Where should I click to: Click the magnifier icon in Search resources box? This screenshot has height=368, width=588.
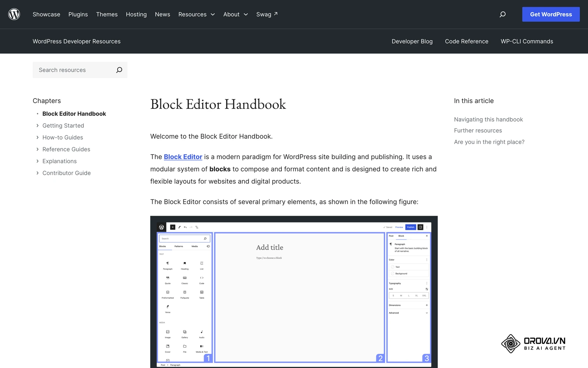(119, 70)
